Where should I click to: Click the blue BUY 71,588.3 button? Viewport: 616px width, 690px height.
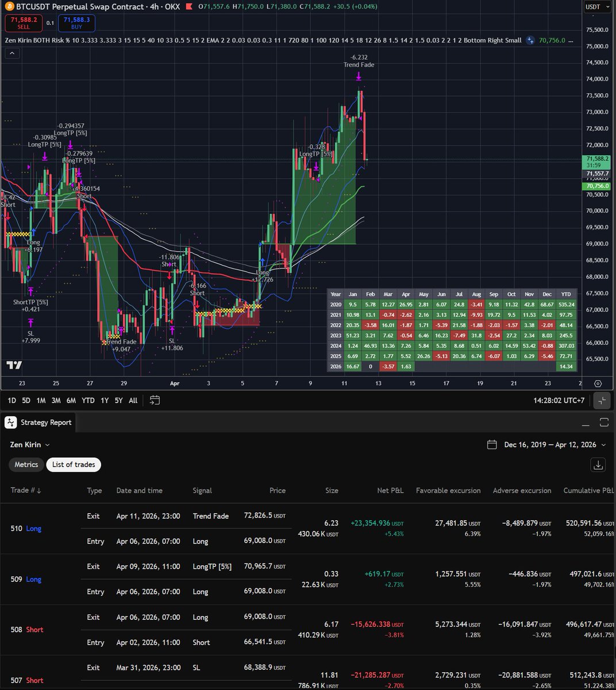coord(76,23)
